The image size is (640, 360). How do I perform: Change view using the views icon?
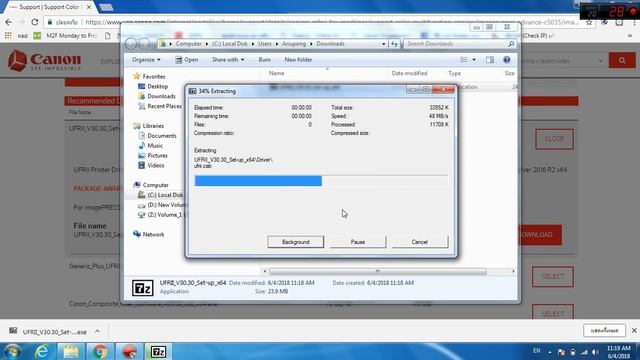[x=464, y=60]
